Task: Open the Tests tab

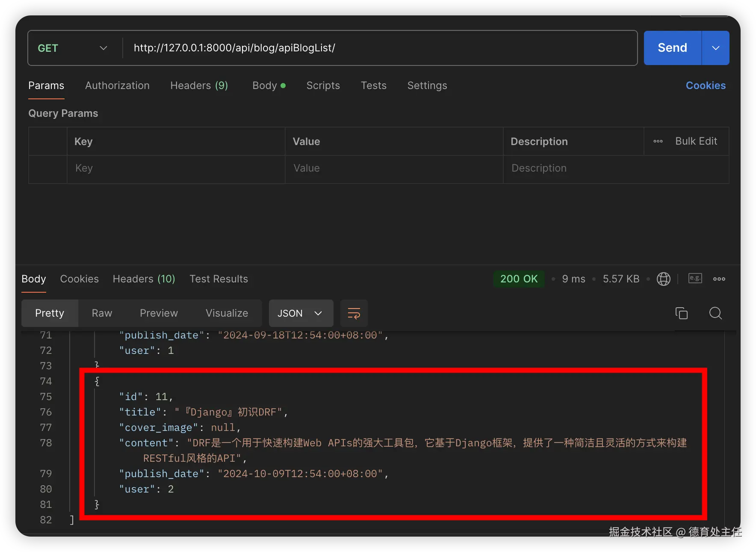Action: (x=373, y=86)
